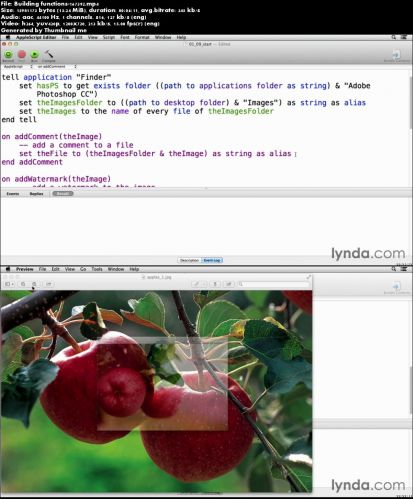Image resolution: width=413 pixels, height=499 pixels.
Task: Click Edit toolbar icon in Preview
Action: tap(229, 284)
